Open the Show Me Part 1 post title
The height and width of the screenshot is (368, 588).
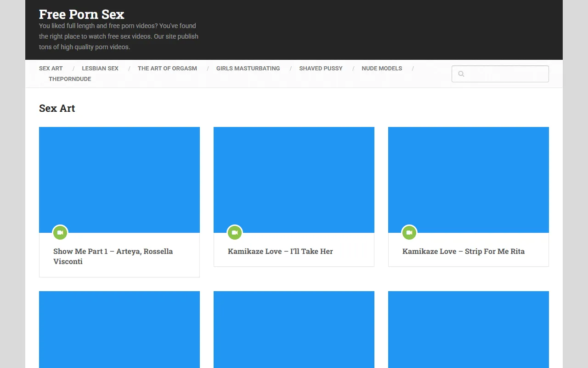tap(113, 256)
